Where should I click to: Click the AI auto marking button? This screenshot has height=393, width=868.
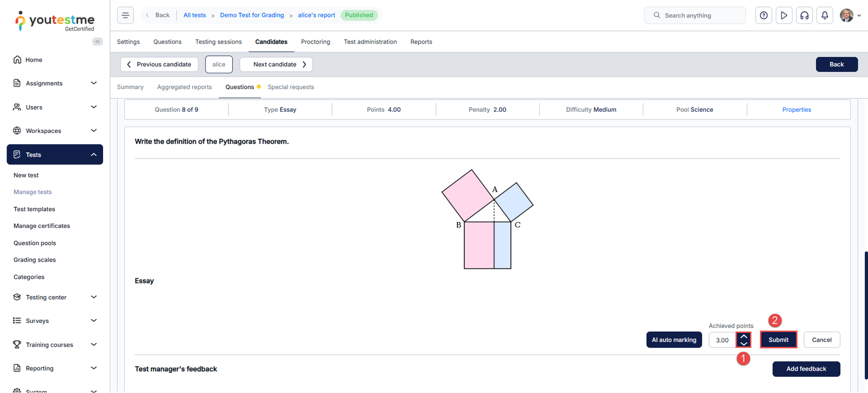[674, 340]
